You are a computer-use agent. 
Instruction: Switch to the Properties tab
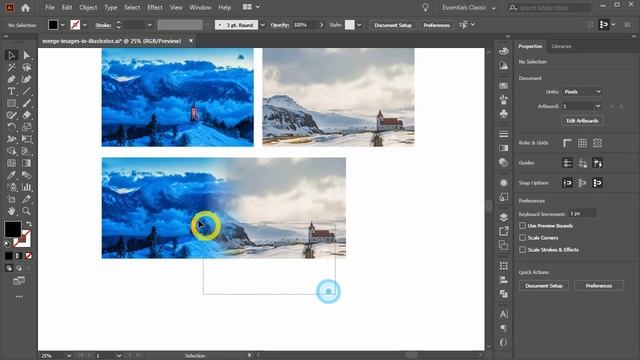530,46
